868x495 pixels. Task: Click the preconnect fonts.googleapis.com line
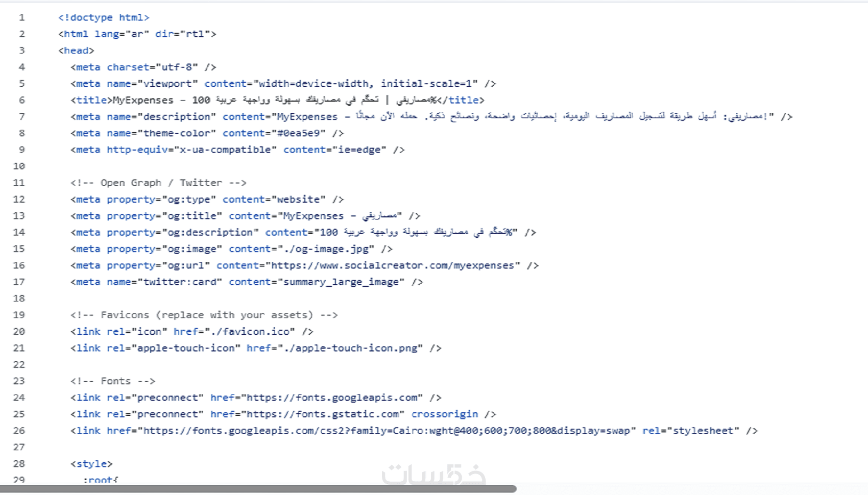tap(256, 398)
